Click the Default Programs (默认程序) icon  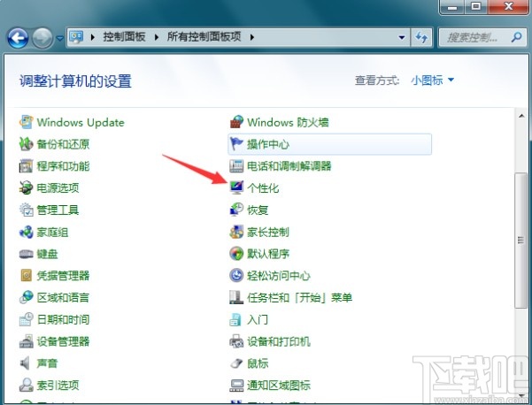tap(236, 254)
